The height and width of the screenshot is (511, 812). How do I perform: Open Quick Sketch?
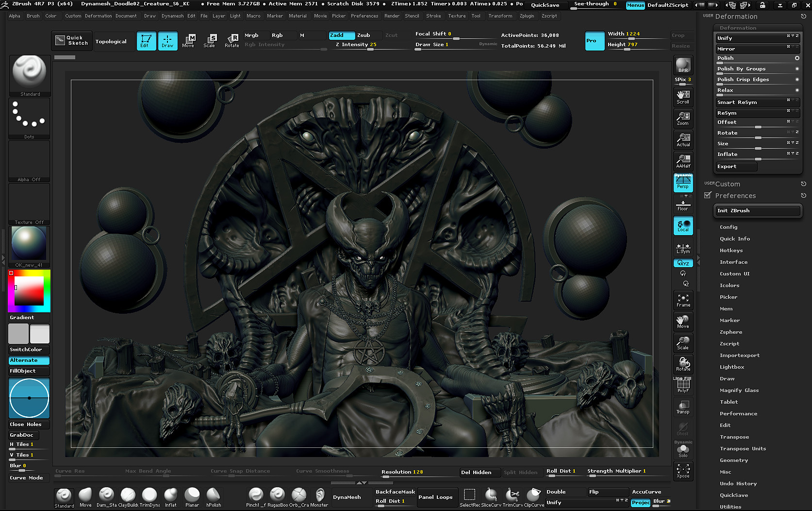[72, 41]
